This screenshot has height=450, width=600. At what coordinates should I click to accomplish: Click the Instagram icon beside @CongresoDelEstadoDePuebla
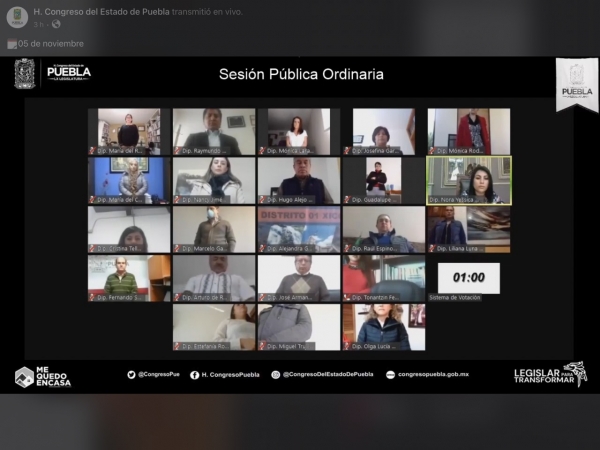(276, 375)
